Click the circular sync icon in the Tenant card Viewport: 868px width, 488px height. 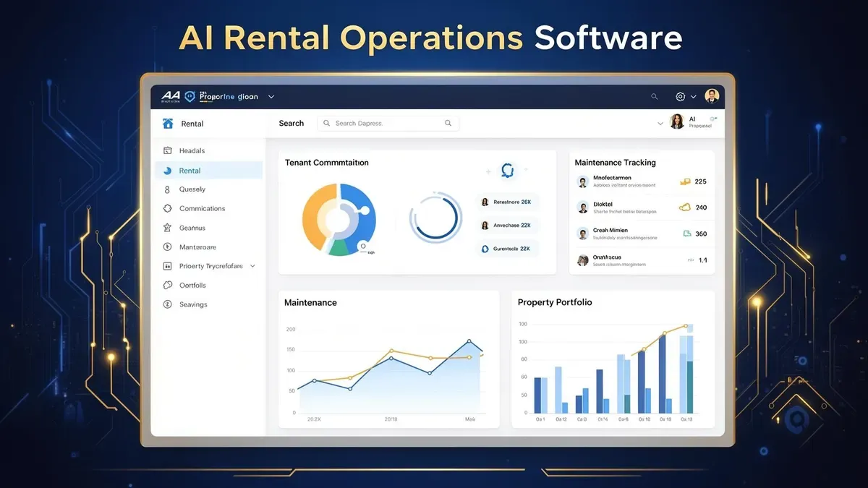(507, 170)
